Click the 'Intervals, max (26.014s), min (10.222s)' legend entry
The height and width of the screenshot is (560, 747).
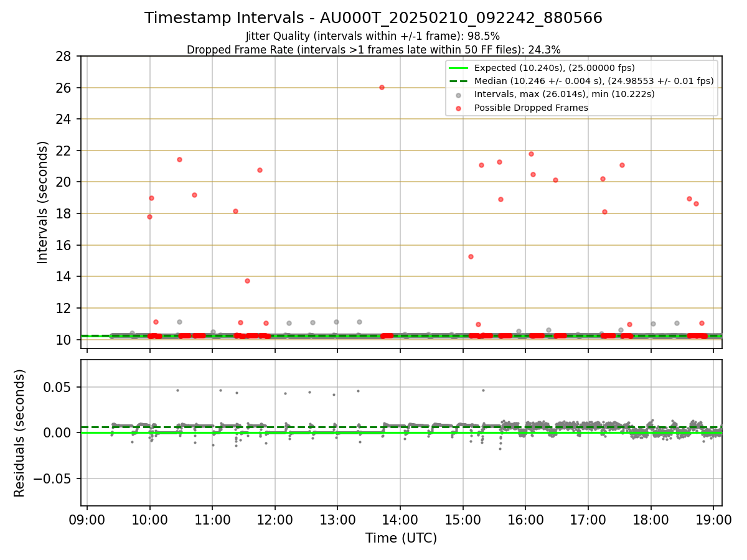tap(565, 95)
